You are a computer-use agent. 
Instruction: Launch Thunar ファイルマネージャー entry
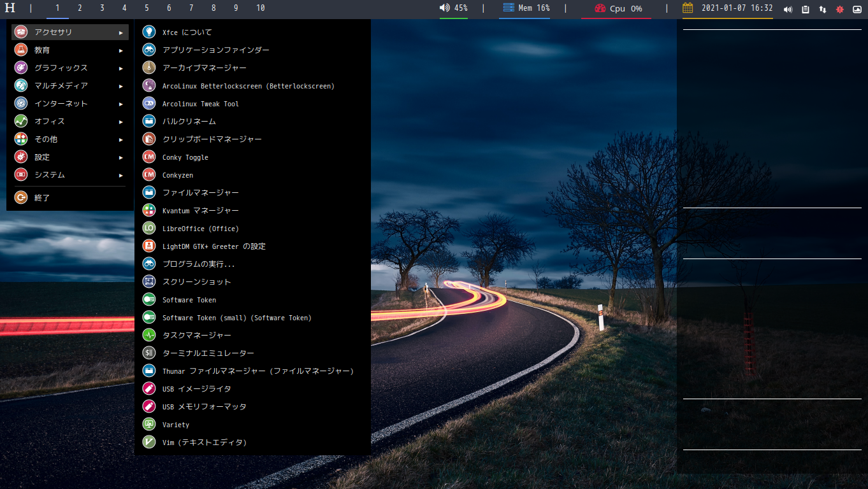[252, 371]
